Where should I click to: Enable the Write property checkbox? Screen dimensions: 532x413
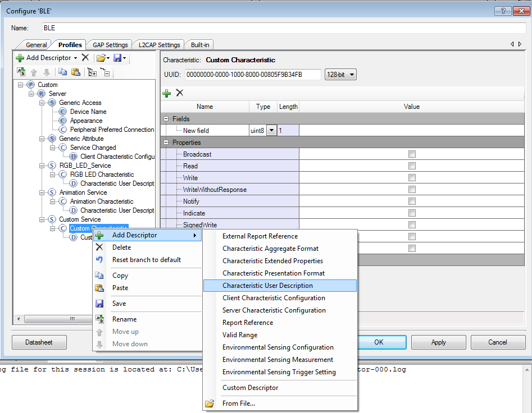coord(412,177)
